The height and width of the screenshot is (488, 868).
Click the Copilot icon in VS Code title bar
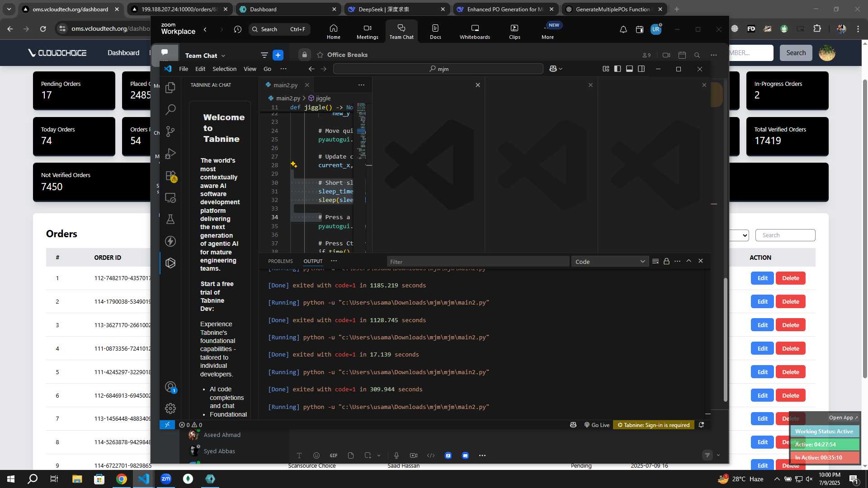point(553,69)
